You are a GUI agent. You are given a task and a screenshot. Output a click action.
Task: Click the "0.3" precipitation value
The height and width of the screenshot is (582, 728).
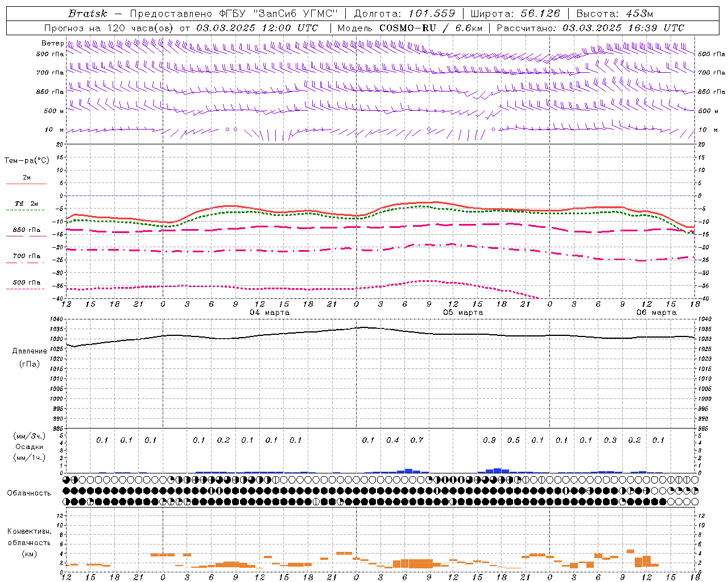tap(610, 440)
